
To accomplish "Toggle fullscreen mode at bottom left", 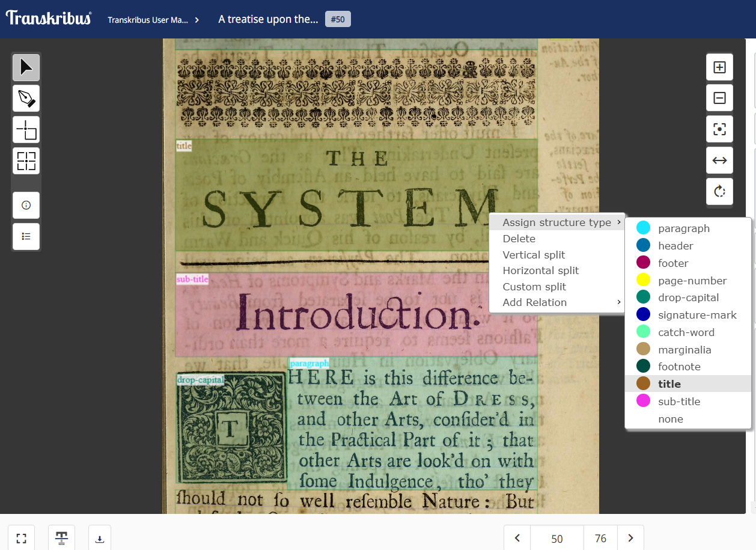I will coord(21,539).
